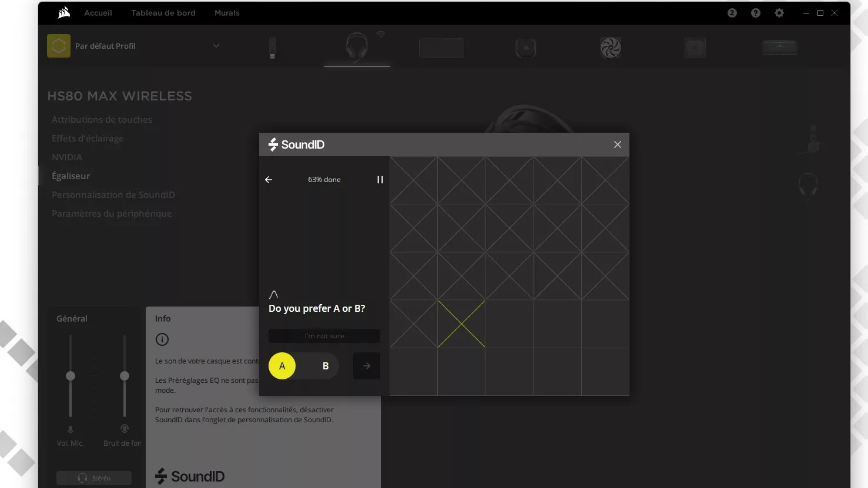Click the yellow profile hexagon icon

[59, 46]
